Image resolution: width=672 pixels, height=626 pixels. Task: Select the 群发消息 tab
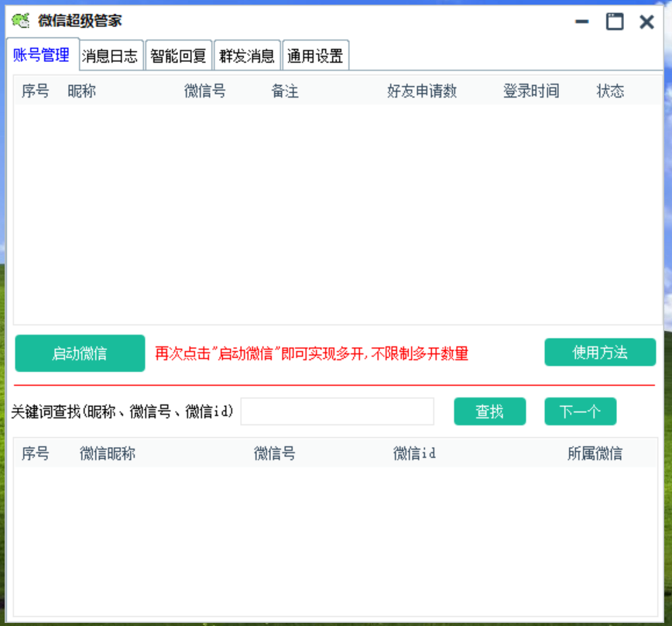(x=247, y=56)
